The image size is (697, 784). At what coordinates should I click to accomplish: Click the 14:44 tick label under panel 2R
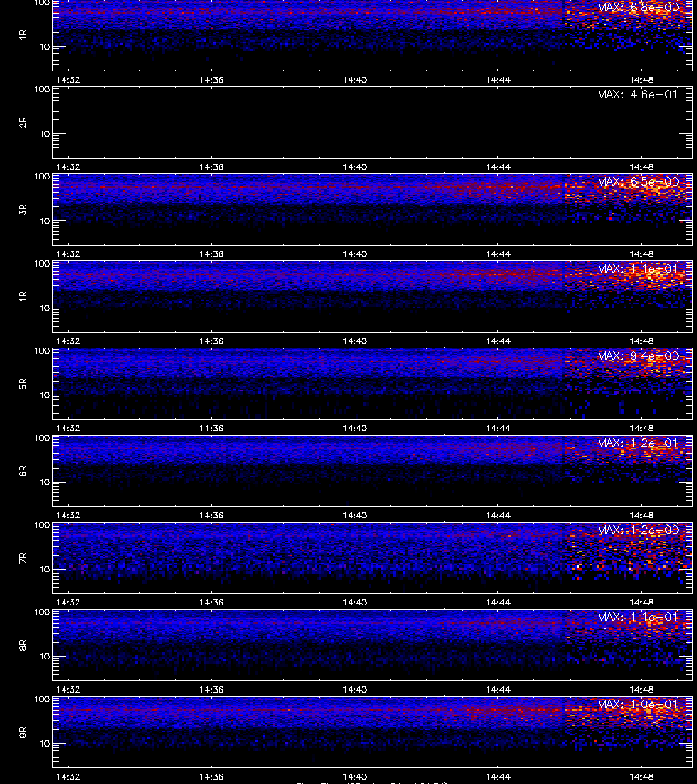pyautogui.click(x=498, y=166)
